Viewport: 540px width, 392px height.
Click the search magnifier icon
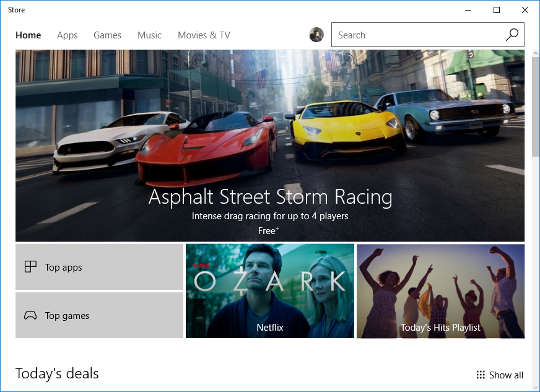tap(512, 35)
